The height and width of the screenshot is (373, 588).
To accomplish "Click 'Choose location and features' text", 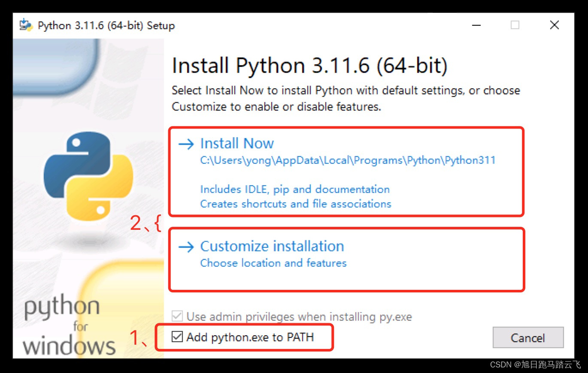I will pos(273,263).
